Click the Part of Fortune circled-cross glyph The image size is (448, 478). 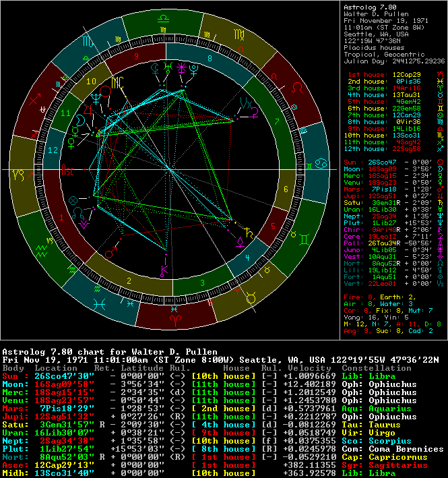73,200
